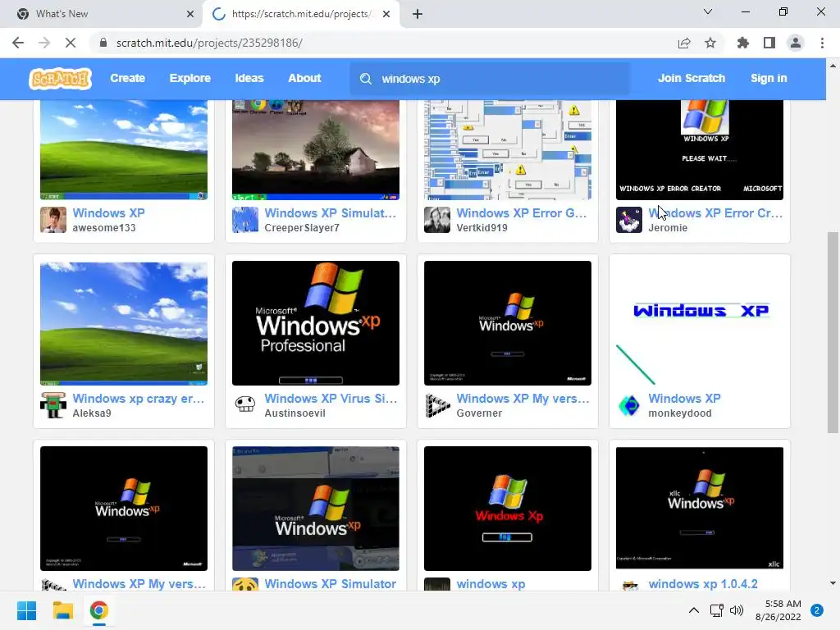Go back to the previous page
The width and height of the screenshot is (840, 630).
pos(18,43)
